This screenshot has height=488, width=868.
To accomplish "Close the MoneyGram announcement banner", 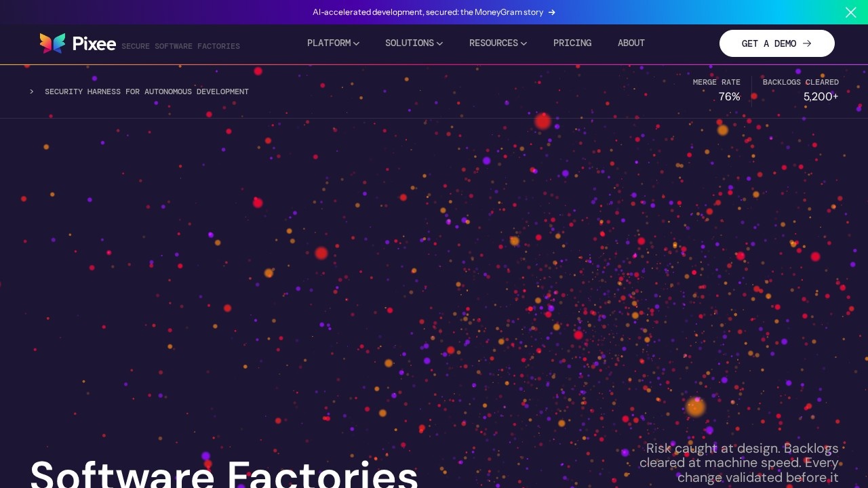I will pos(850,12).
